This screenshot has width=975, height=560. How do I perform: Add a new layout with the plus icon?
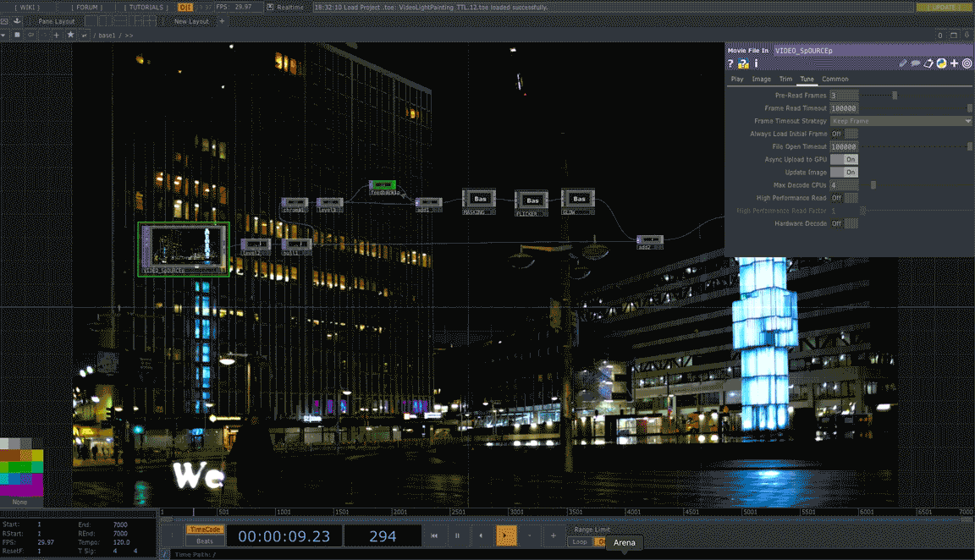[x=222, y=21]
